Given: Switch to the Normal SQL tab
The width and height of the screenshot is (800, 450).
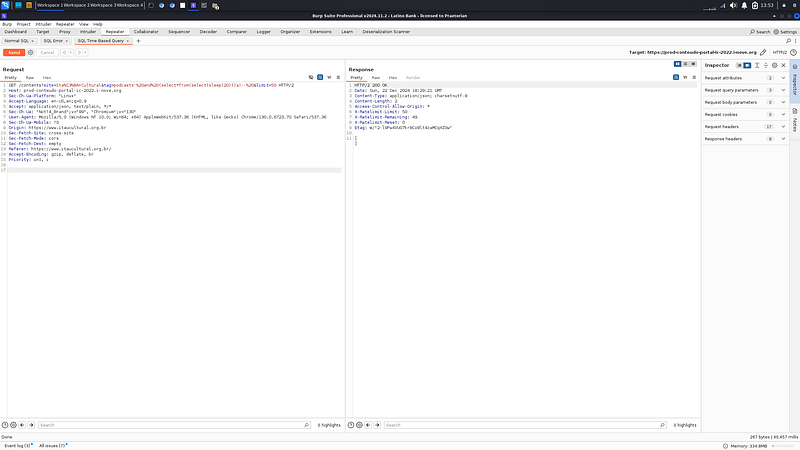Looking at the screenshot, I should pos(17,41).
